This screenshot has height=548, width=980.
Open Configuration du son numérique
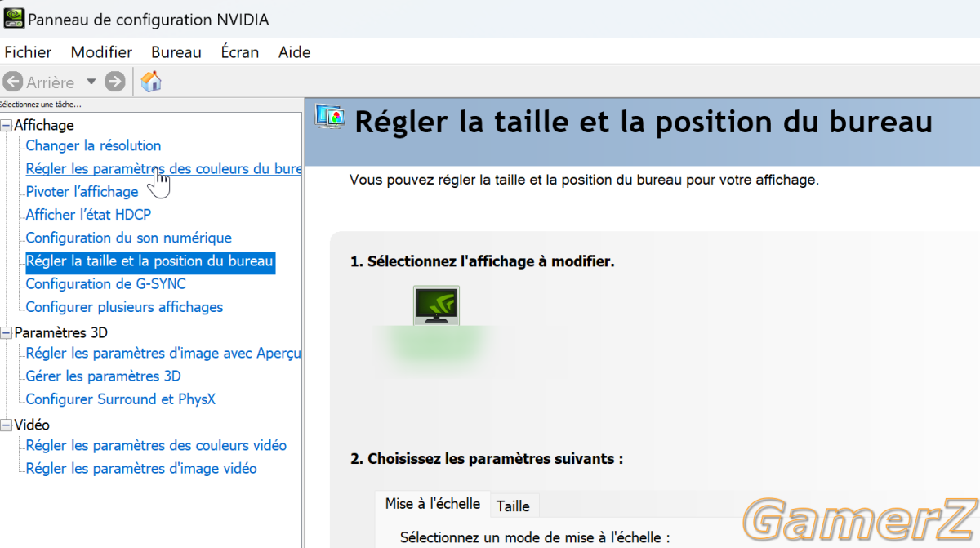(x=128, y=238)
